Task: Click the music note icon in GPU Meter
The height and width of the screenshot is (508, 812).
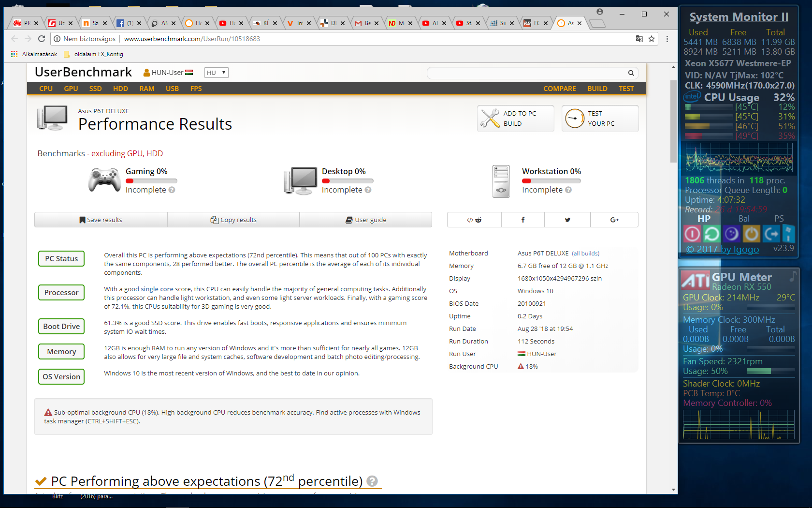Action: (793, 276)
